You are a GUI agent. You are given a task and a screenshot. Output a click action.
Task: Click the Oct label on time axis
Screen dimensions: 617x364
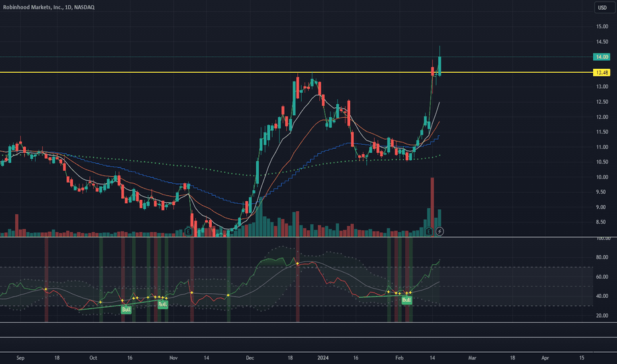pyautogui.click(x=93, y=357)
